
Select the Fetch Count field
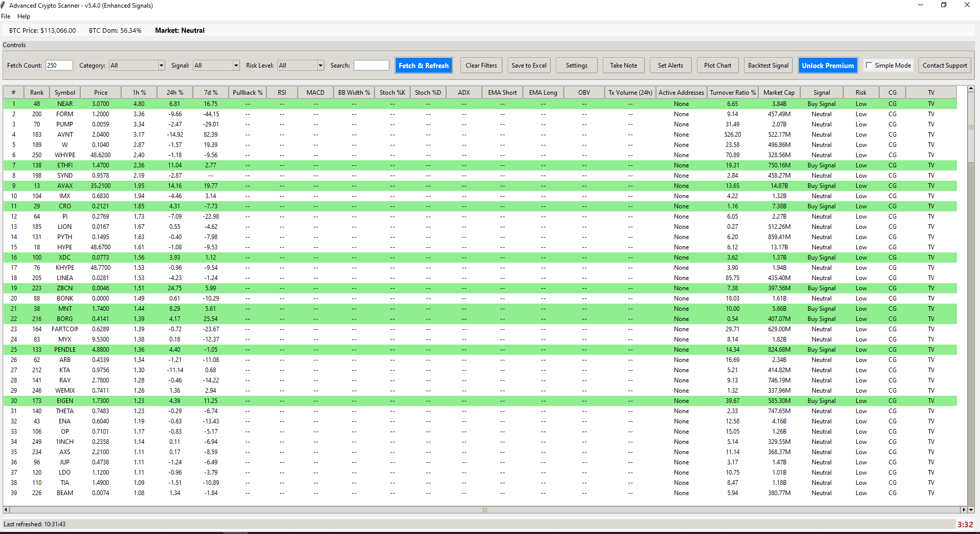point(59,65)
